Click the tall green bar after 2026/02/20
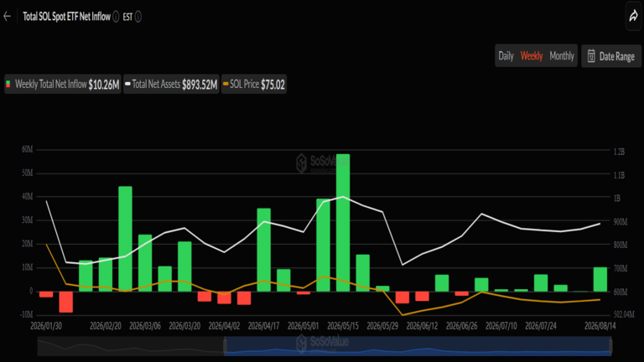 (125, 239)
